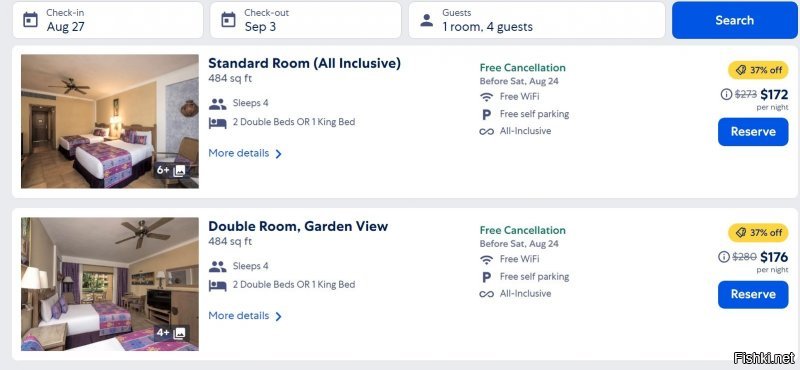Click the Garden View price info icon
The height and width of the screenshot is (370, 800).
[724, 257]
